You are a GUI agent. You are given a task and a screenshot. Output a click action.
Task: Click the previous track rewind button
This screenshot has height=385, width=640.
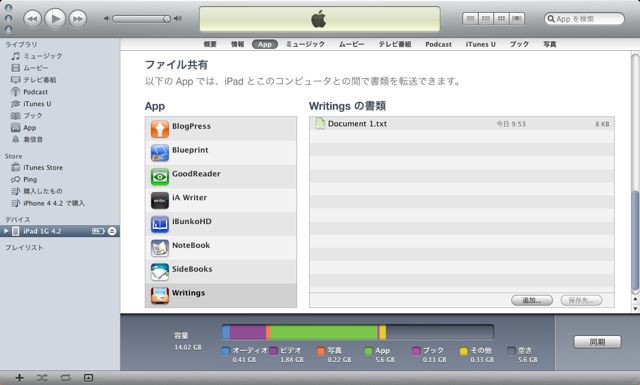coord(32,19)
